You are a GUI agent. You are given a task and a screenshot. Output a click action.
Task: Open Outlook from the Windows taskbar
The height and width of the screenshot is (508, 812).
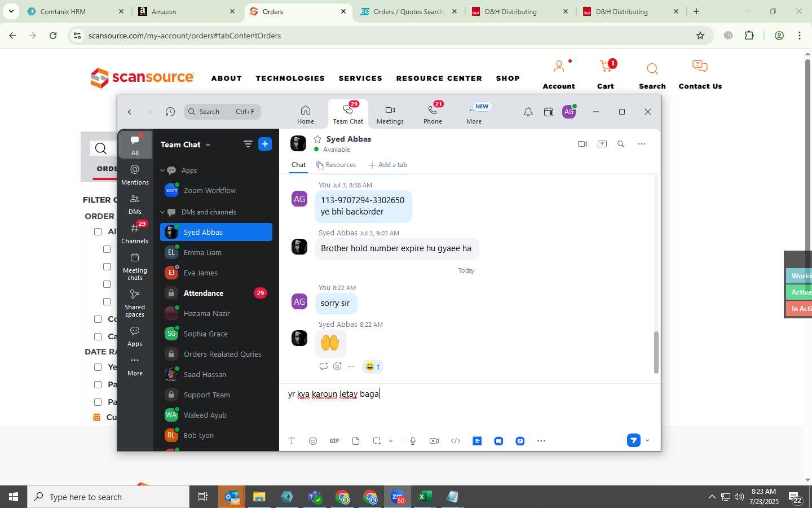point(232,497)
